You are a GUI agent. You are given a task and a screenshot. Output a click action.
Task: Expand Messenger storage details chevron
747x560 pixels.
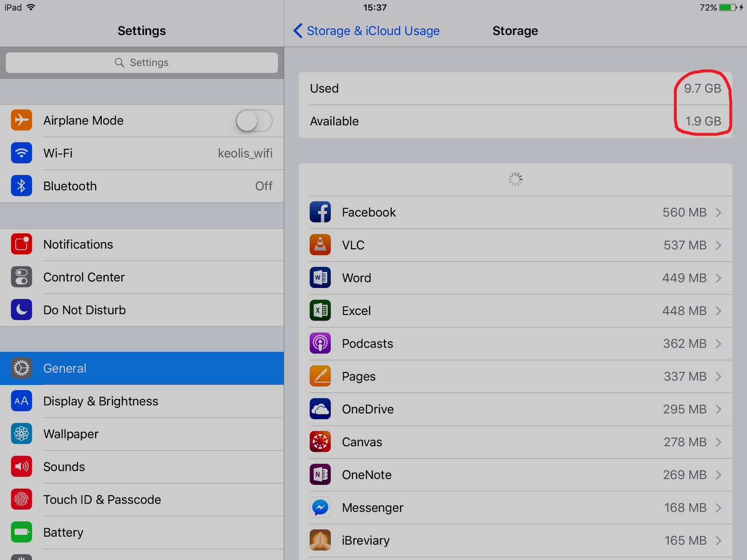[719, 508]
